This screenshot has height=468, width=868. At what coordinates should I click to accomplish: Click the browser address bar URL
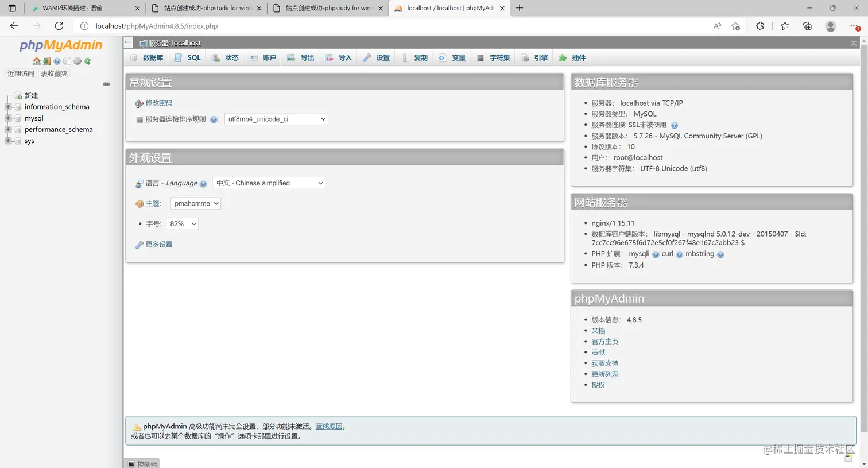pyautogui.click(x=157, y=26)
